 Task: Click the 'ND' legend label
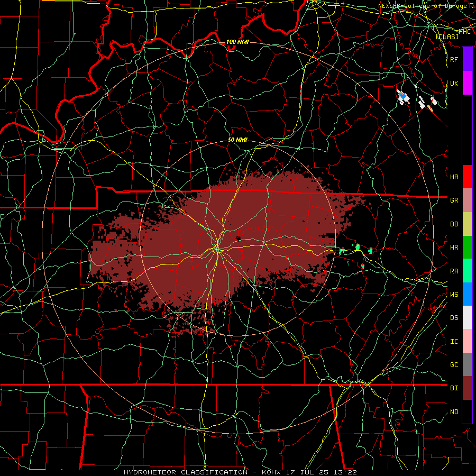pos(454,412)
